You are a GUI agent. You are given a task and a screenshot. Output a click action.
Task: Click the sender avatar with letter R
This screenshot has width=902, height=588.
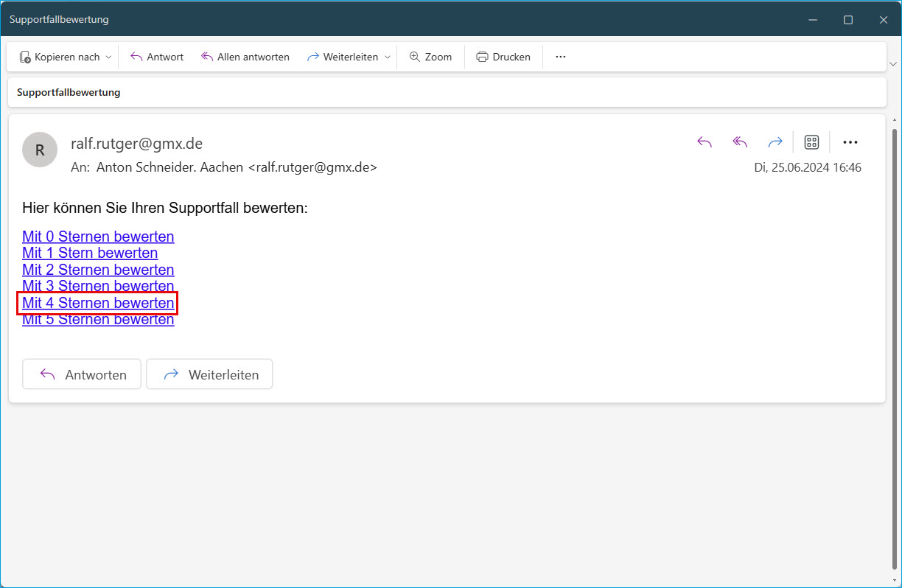tap(40, 150)
